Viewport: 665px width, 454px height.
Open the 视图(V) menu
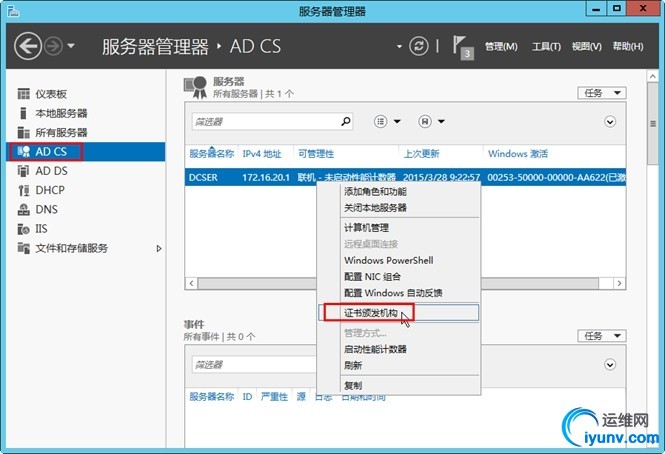click(587, 46)
